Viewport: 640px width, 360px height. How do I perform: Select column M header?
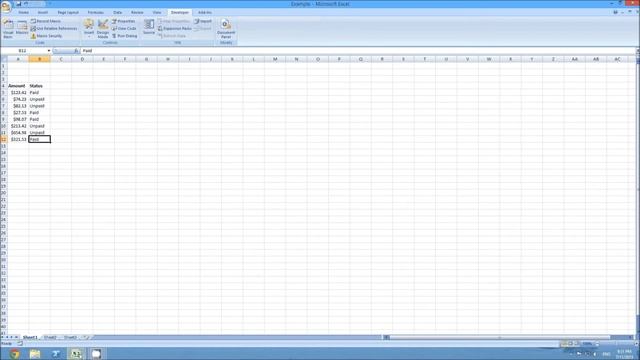pos(275,59)
